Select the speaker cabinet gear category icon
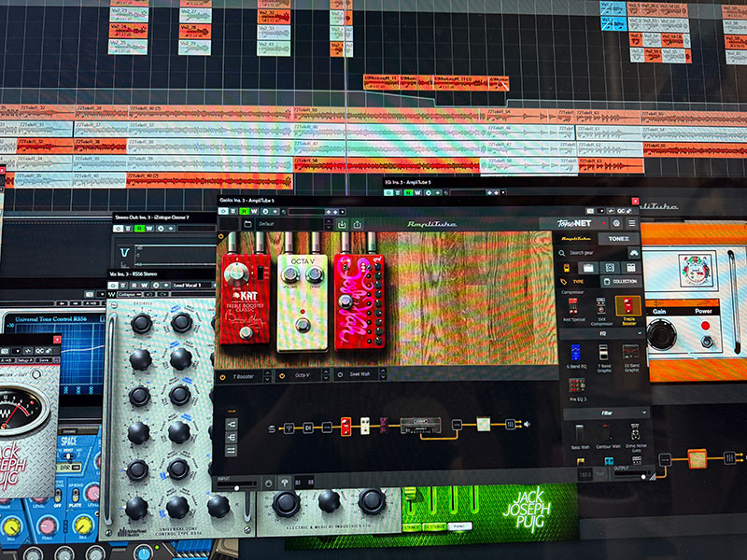The width and height of the screenshot is (747, 560). 610,268
